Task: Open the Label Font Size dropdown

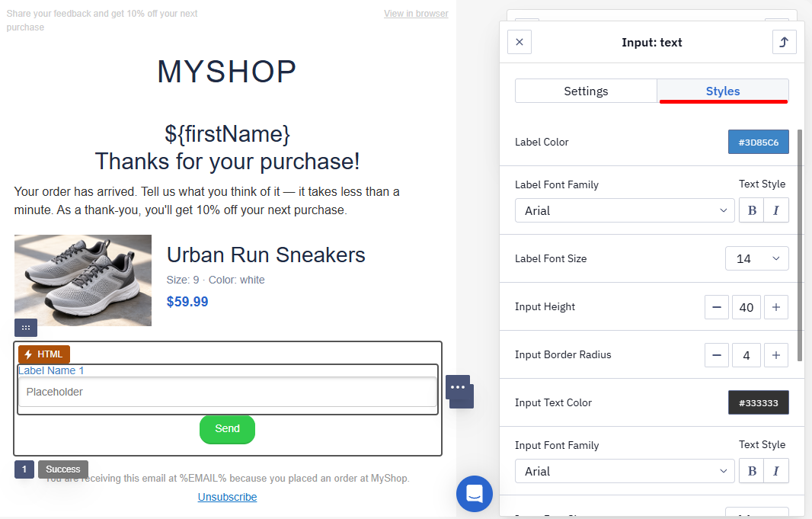Action: [756, 258]
